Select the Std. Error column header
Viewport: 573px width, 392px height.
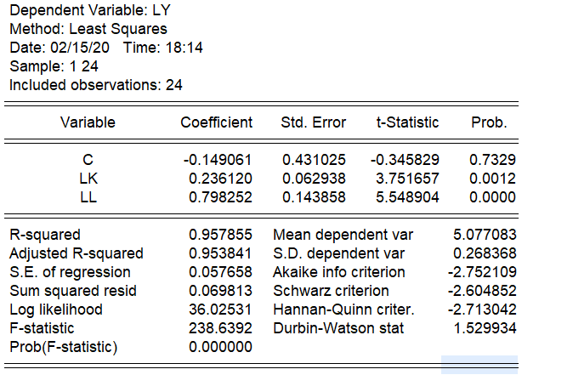click(x=313, y=122)
